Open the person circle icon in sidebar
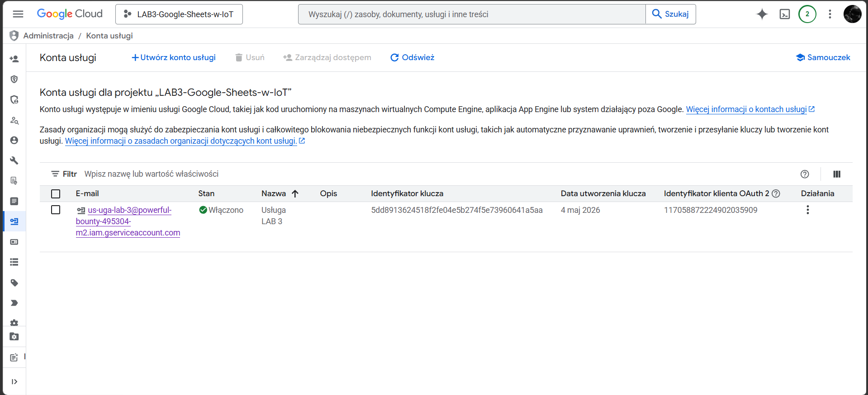This screenshot has width=868, height=395. click(14, 141)
